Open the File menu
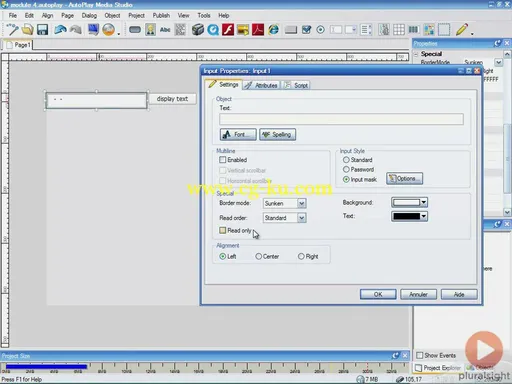Screen dimensions: 512x384 point(13,15)
